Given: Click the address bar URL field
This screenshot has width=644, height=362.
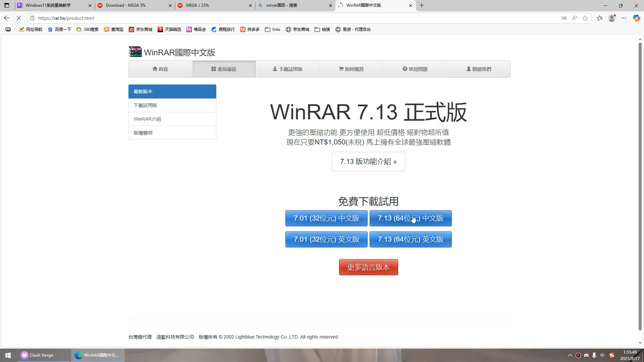Looking at the screenshot, I should 295,18.
